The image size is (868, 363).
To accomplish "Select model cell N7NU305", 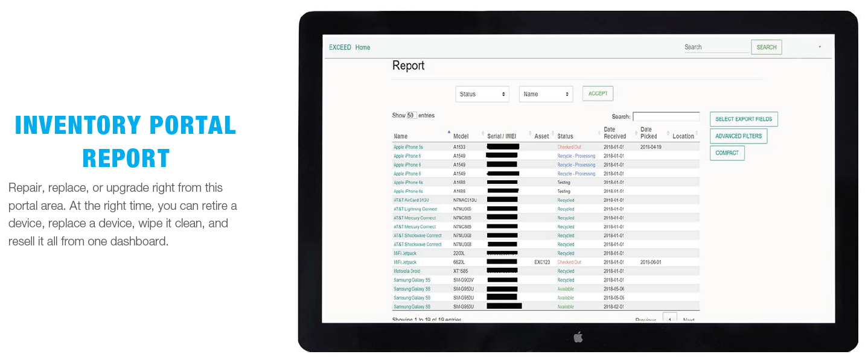I will [x=462, y=209].
